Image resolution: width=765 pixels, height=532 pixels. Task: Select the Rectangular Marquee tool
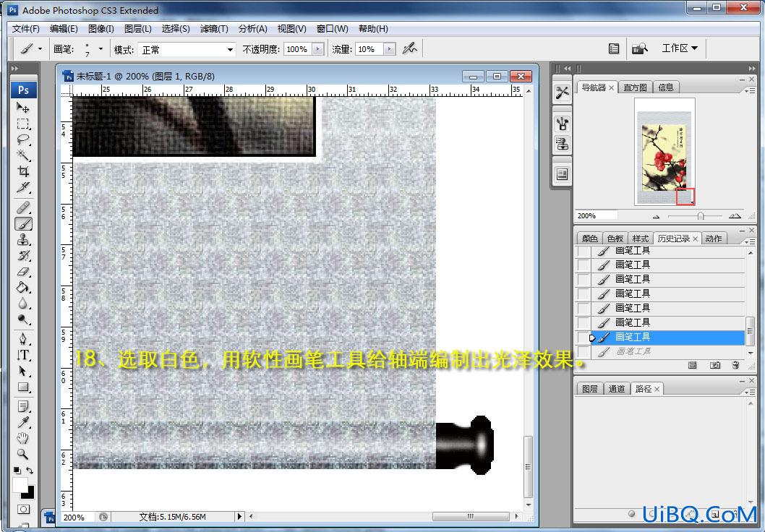tap(23, 124)
